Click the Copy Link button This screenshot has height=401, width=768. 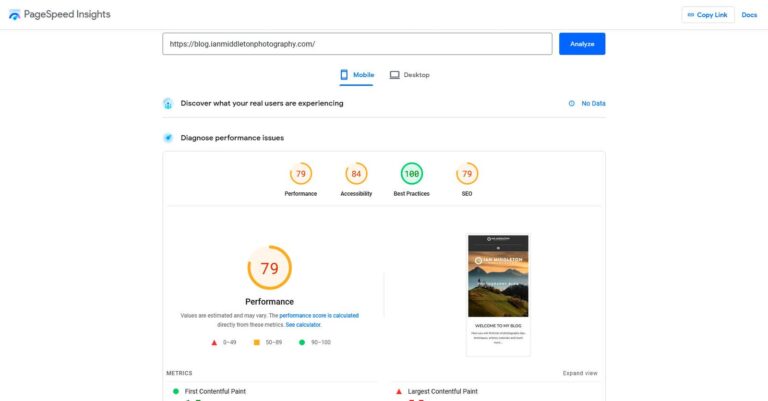click(x=707, y=15)
